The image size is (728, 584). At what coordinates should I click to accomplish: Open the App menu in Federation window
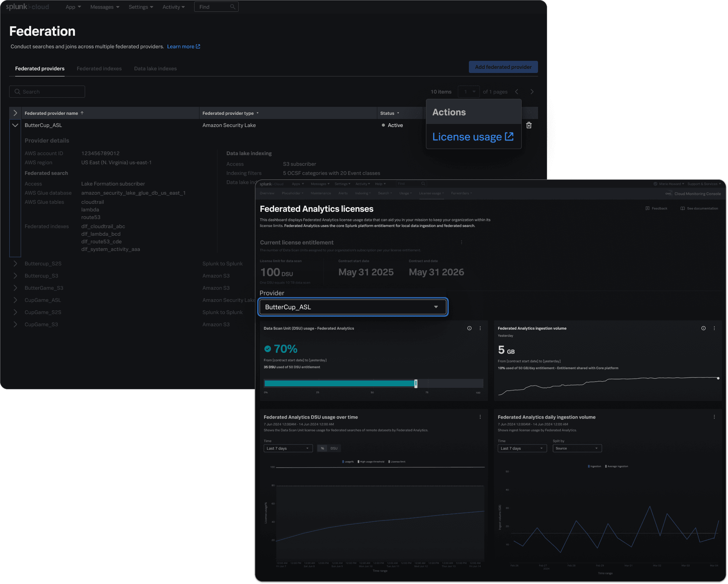click(73, 7)
